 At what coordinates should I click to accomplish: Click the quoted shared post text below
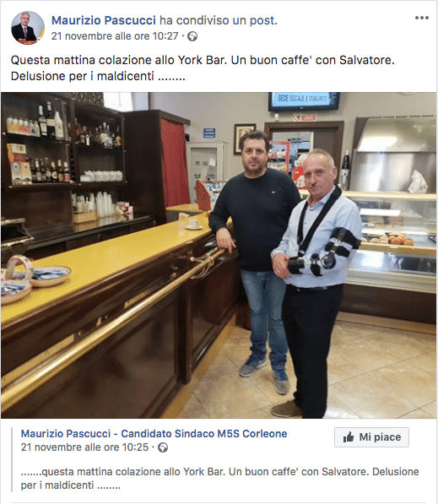219,479
